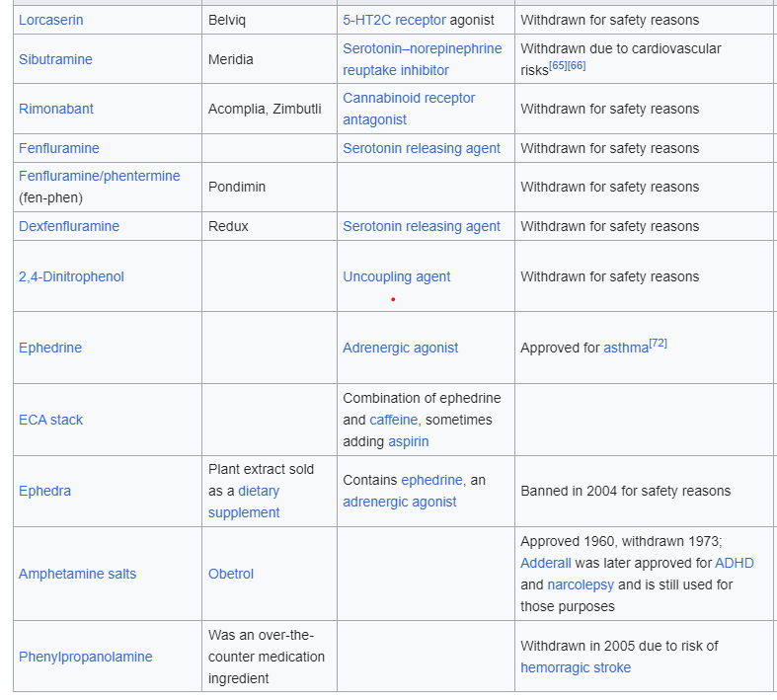Click the Ephedra link
Image resolution: width=777 pixels, height=700 pixels.
[44, 491]
